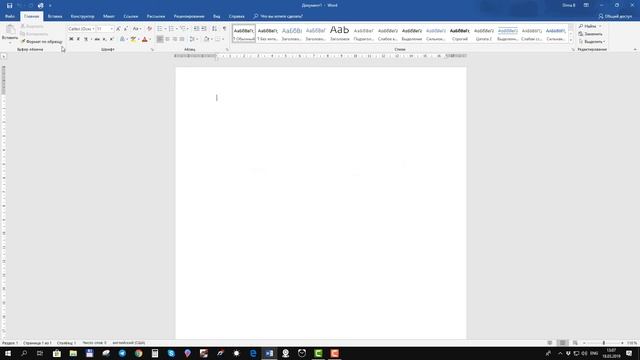Switch to the Макет tab

coord(109,16)
